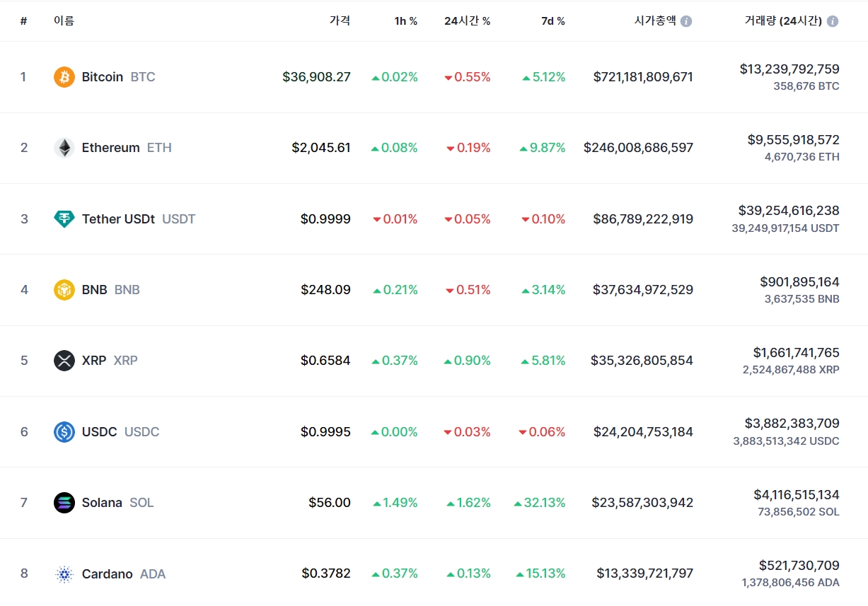Click Tether volume $39,254,616,238
Screen dimensions: 868x606
(x=789, y=211)
